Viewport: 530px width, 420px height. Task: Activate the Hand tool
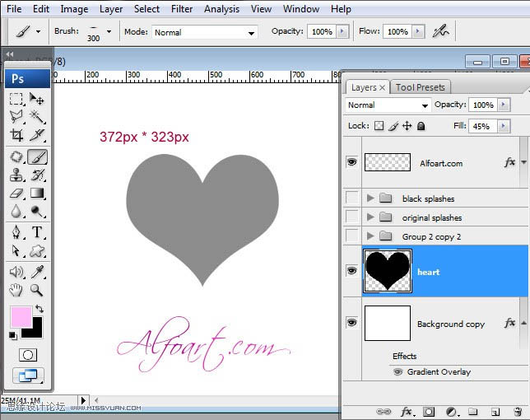click(16, 290)
